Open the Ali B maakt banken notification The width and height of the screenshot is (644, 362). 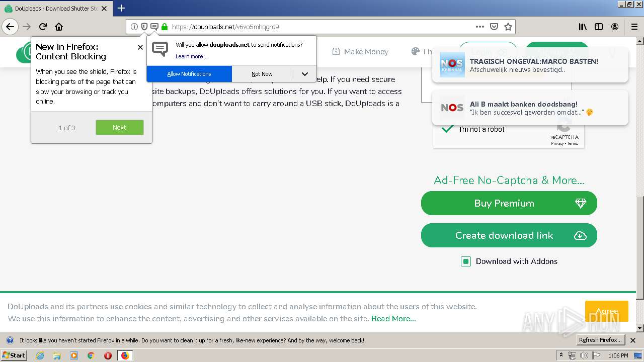click(x=530, y=108)
